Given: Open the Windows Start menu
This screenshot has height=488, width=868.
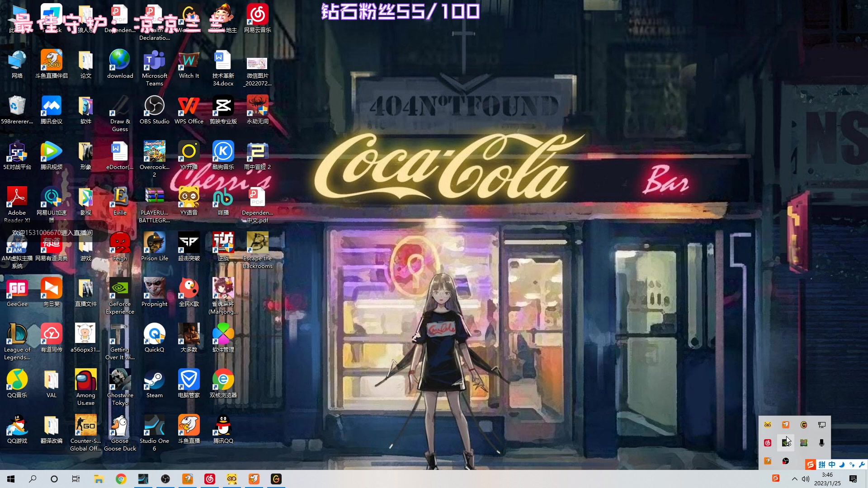Looking at the screenshot, I should [x=11, y=479].
